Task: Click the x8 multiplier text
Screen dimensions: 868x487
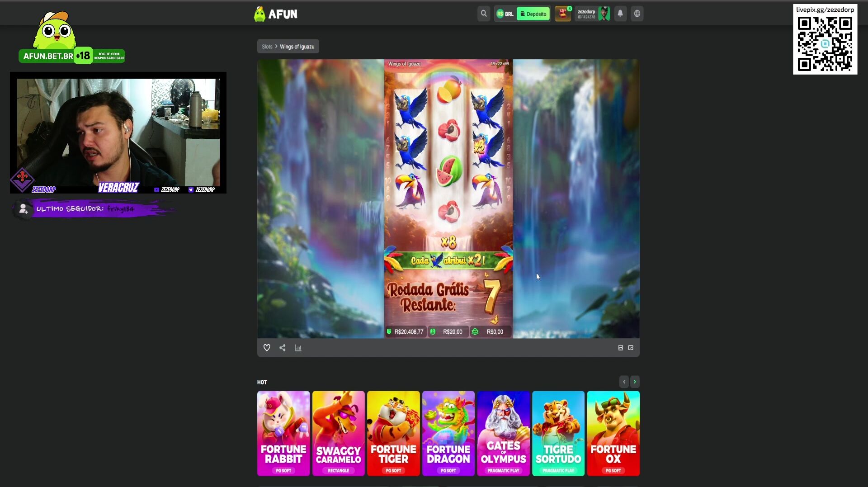Action: pos(448,242)
